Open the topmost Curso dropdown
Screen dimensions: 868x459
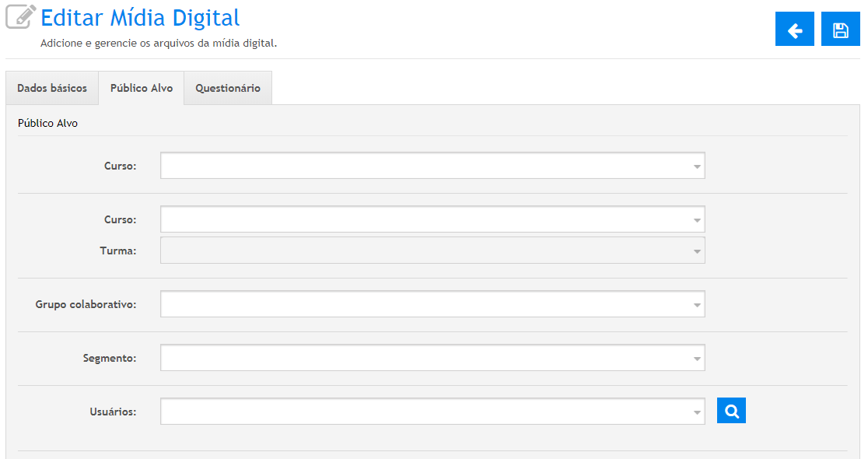pos(432,166)
